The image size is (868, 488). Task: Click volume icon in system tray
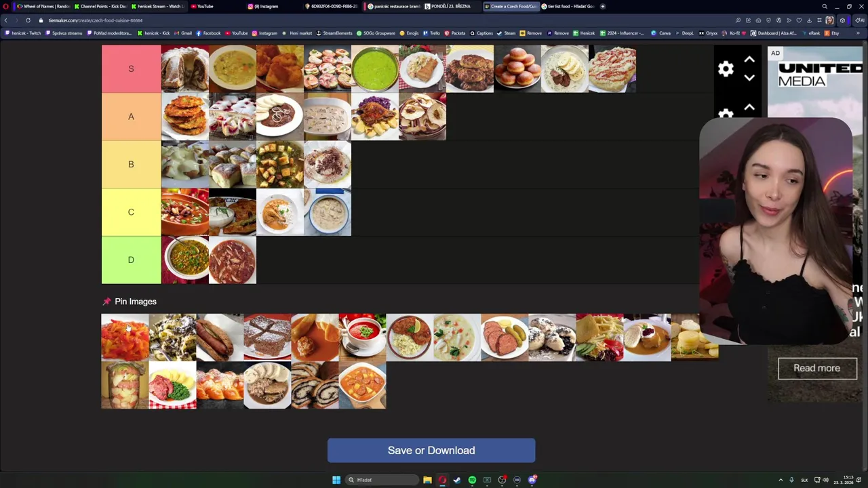pyautogui.click(x=825, y=480)
